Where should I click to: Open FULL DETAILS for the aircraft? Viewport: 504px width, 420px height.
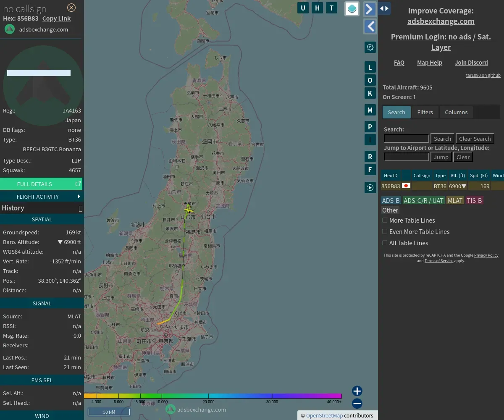(x=41, y=184)
